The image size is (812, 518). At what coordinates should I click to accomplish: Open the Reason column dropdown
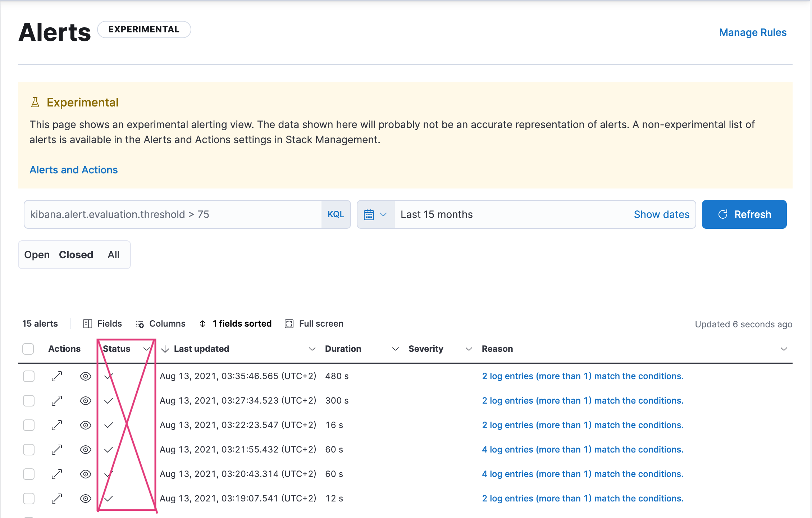pyautogui.click(x=784, y=349)
